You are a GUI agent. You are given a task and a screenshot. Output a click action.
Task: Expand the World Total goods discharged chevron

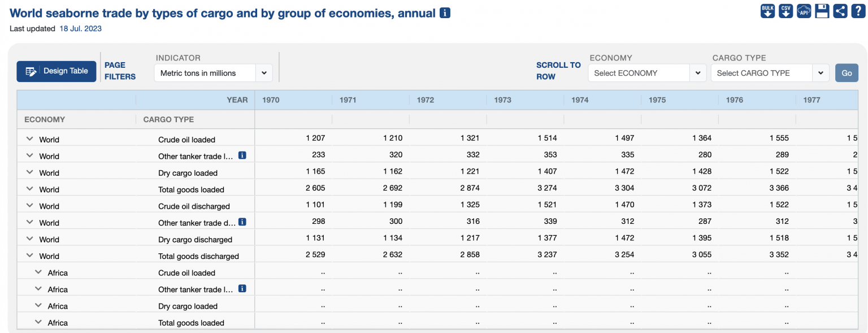[29, 254]
